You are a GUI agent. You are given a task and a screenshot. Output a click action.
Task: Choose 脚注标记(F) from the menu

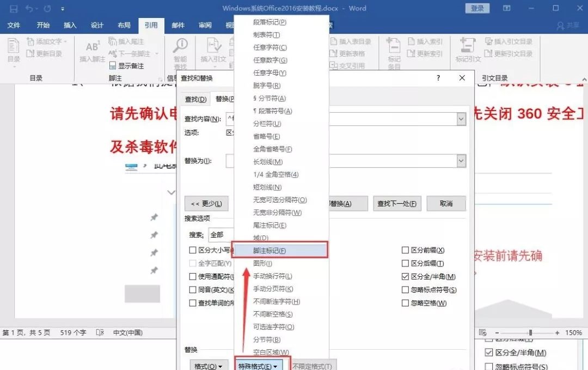click(280, 250)
